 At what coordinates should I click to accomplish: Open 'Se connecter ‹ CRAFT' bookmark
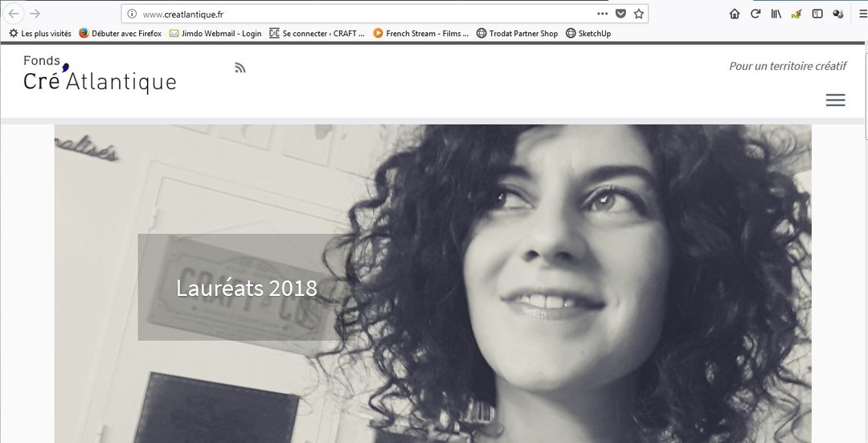(317, 33)
